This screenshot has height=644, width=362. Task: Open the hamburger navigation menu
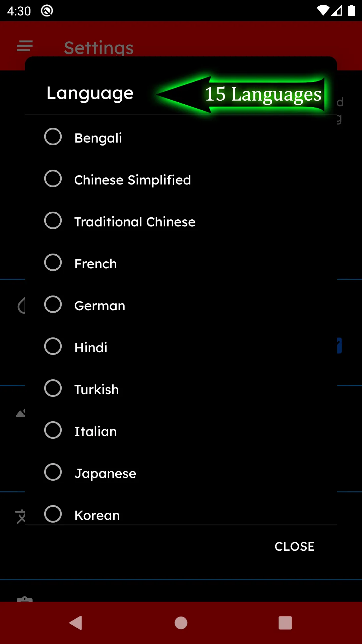25,46
